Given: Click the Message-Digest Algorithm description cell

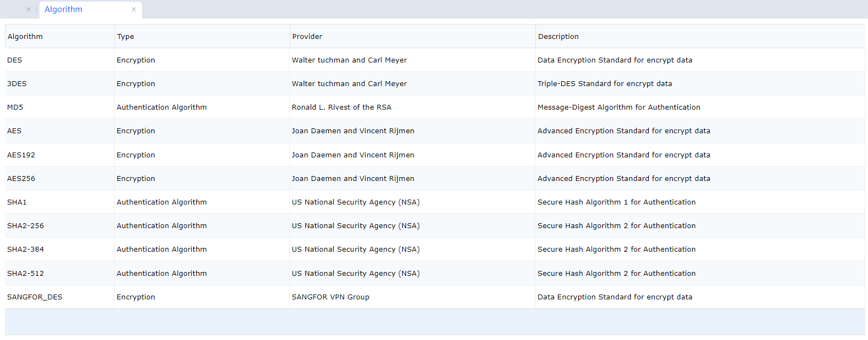Looking at the screenshot, I should click(x=619, y=107).
